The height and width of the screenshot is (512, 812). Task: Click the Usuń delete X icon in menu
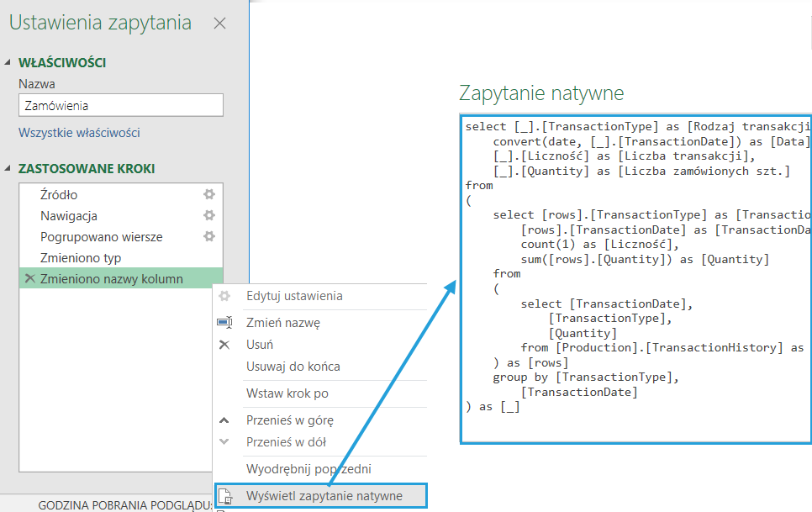pos(224,345)
